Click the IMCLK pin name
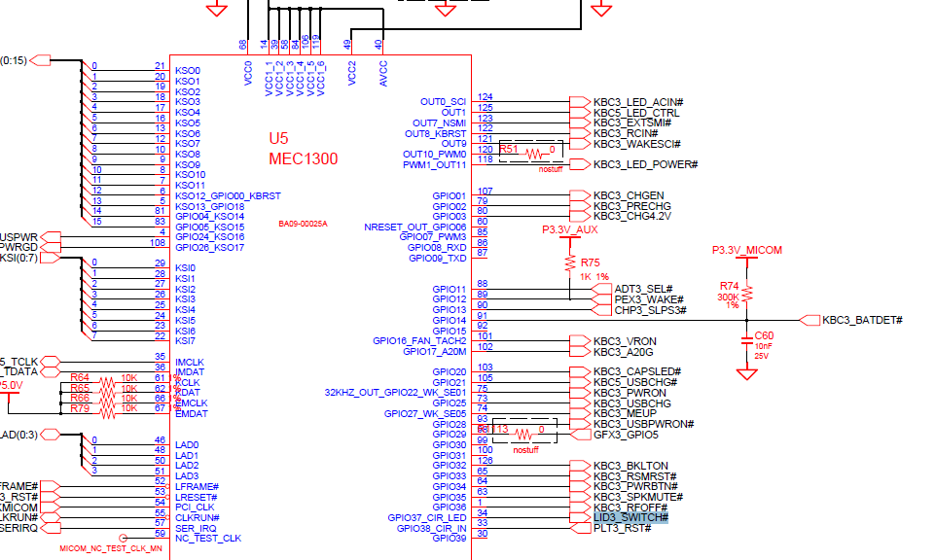Image resolution: width=936 pixels, height=560 pixels. coord(189,362)
